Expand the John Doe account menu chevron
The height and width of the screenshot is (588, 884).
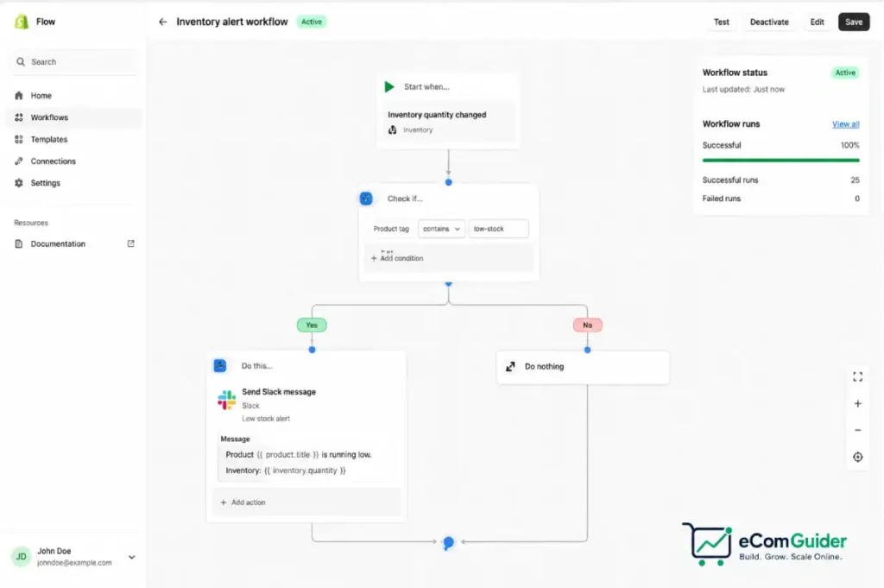pyautogui.click(x=132, y=557)
